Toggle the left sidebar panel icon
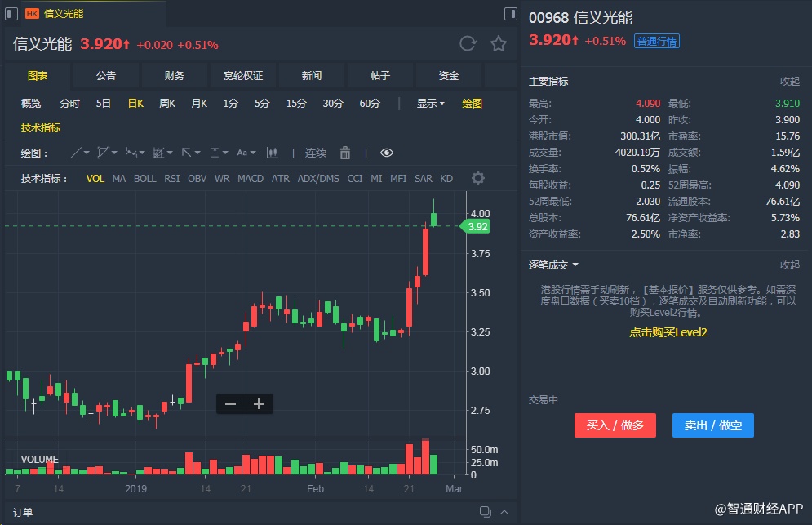 pyautogui.click(x=11, y=14)
